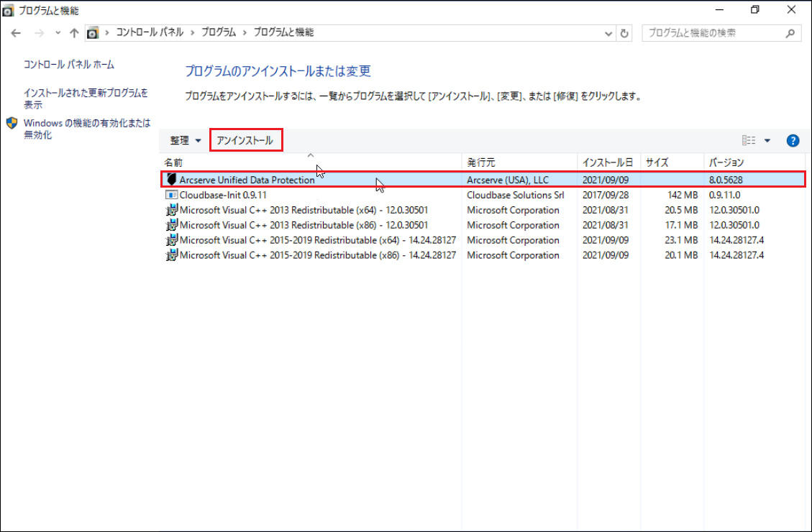
Task: Open コントロール パネル ホーム link
Action: click(x=69, y=65)
